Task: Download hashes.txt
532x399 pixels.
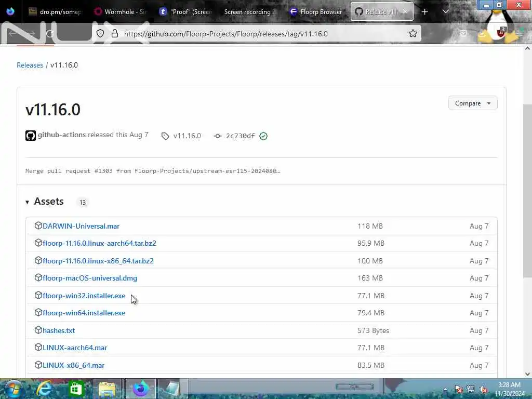Action: (x=59, y=330)
